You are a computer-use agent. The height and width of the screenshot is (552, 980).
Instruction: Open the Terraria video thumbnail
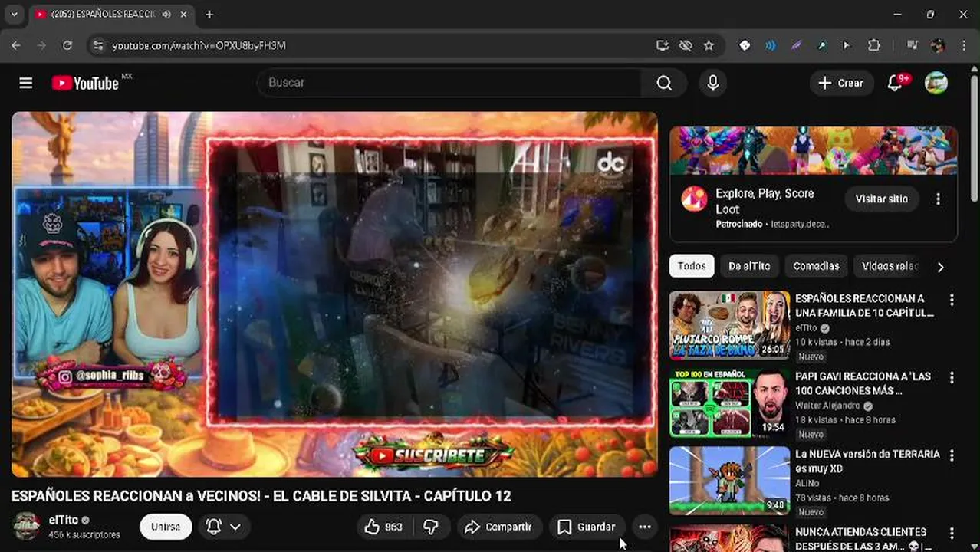(729, 481)
